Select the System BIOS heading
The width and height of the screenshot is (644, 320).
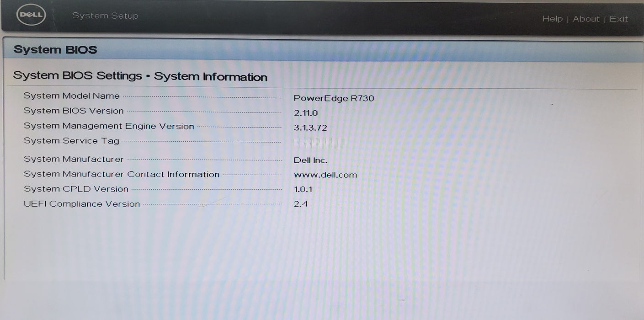click(55, 49)
